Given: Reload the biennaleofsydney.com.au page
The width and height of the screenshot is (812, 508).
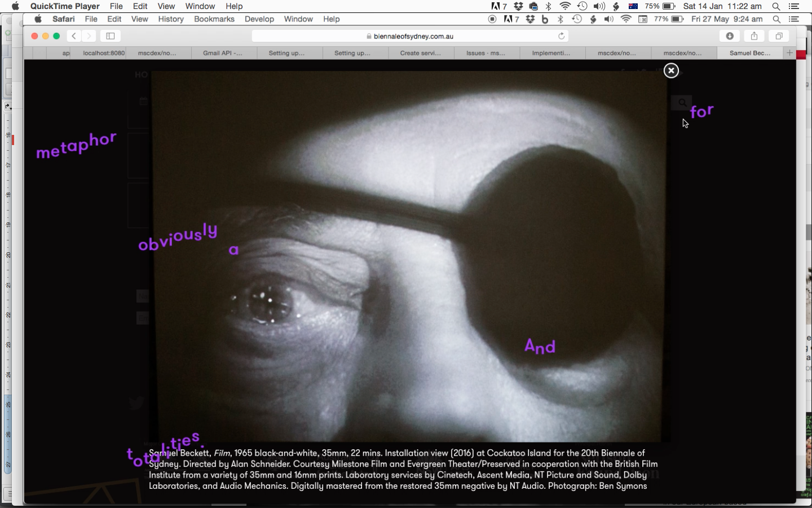Looking at the screenshot, I should (561, 36).
